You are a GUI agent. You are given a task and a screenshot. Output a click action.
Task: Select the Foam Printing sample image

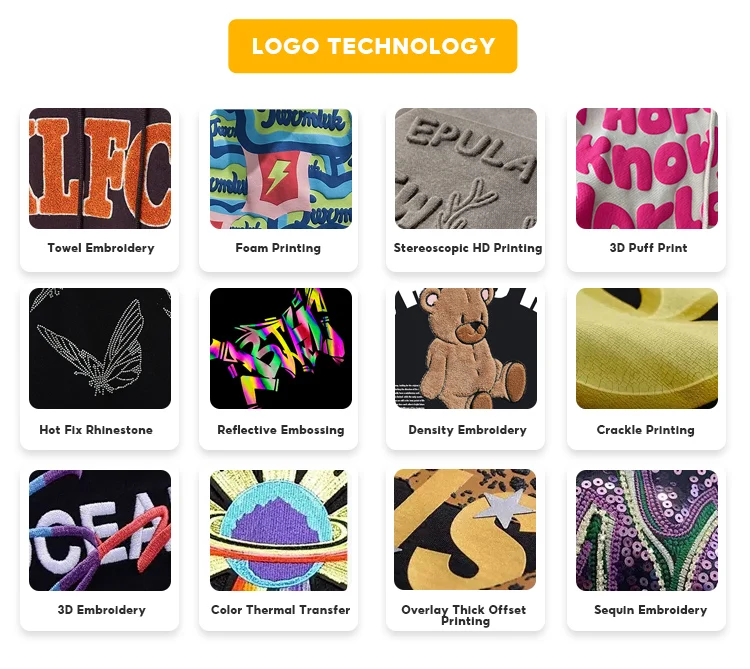(281, 168)
